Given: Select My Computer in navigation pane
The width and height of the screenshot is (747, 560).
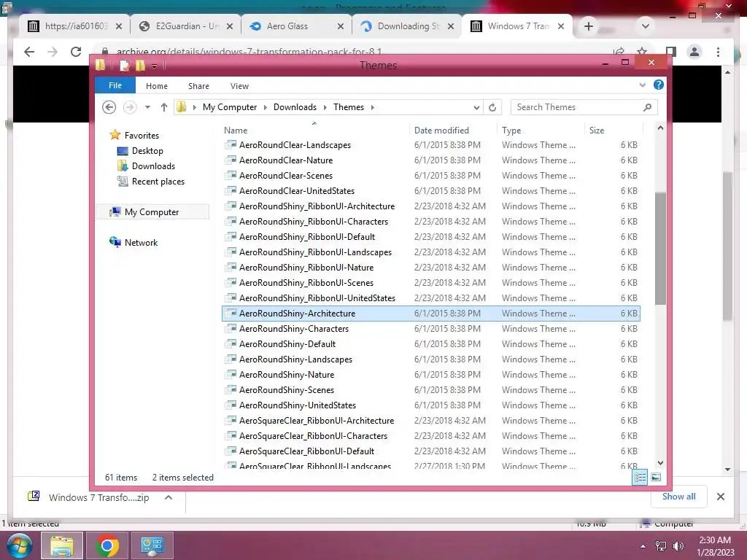Looking at the screenshot, I should (152, 212).
